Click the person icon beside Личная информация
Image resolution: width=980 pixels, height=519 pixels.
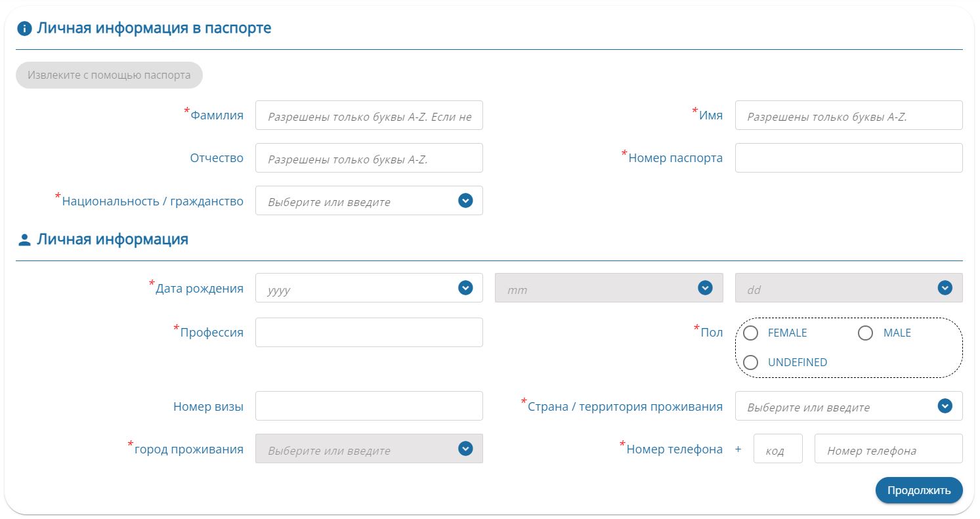(x=24, y=240)
